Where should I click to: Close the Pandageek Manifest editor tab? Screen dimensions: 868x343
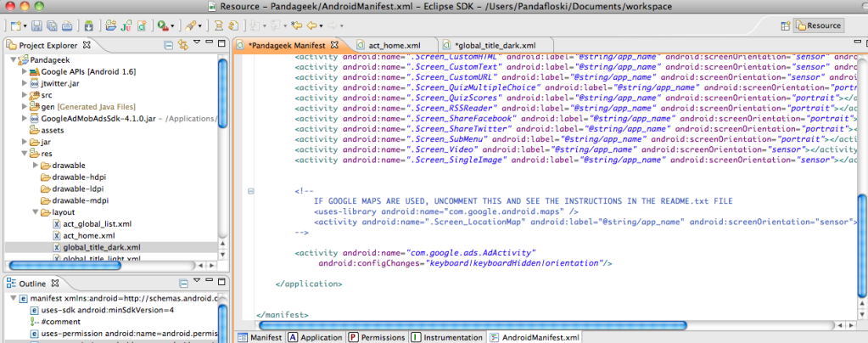click(333, 44)
